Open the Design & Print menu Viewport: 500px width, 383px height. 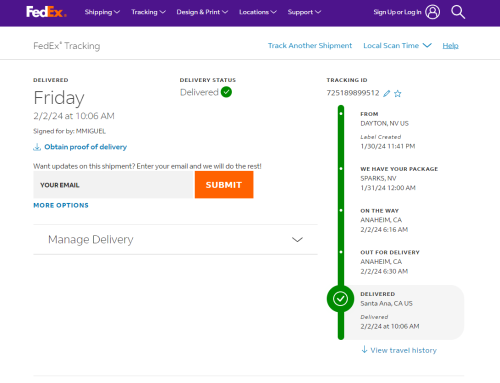[x=202, y=12]
